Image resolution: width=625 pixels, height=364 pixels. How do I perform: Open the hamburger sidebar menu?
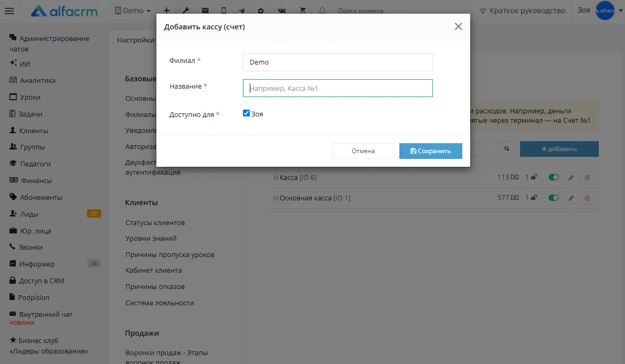coord(9,11)
